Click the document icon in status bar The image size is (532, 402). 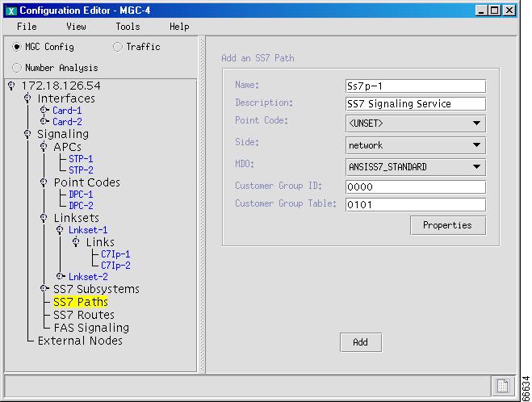coord(501,387)
